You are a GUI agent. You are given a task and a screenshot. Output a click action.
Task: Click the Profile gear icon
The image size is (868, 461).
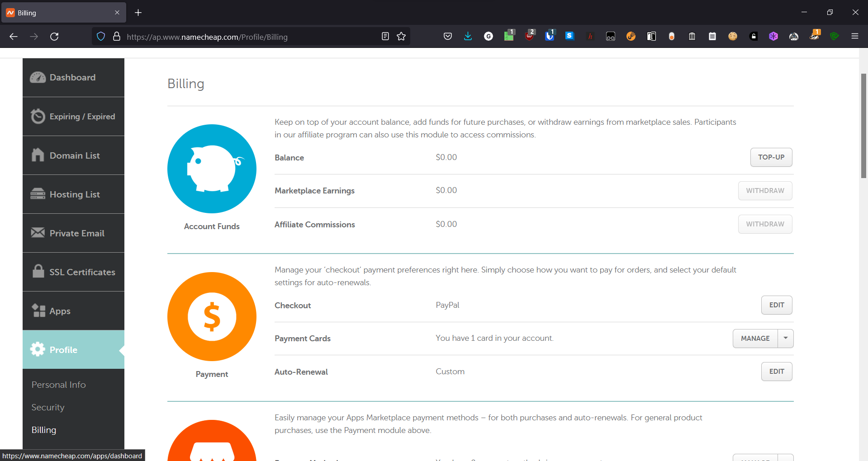(38, 349)
